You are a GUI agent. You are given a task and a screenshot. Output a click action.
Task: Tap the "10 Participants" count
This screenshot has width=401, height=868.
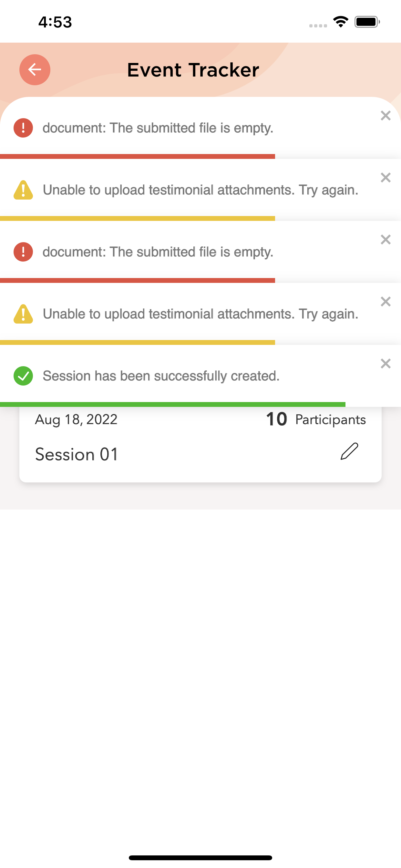(x=315, y=419)
